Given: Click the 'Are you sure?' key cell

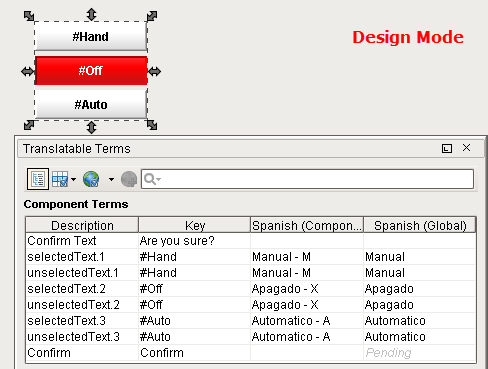Looking at the screenshot, I should [x=195, y=241].
